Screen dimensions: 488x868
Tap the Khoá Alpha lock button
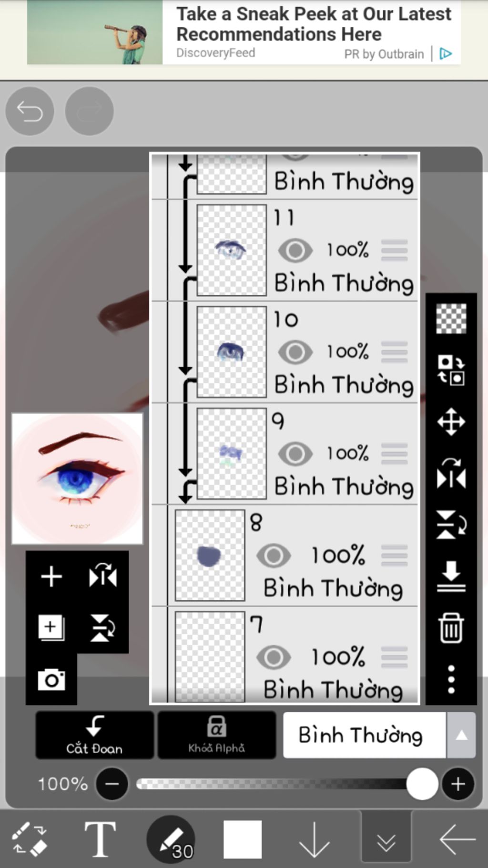217,735
